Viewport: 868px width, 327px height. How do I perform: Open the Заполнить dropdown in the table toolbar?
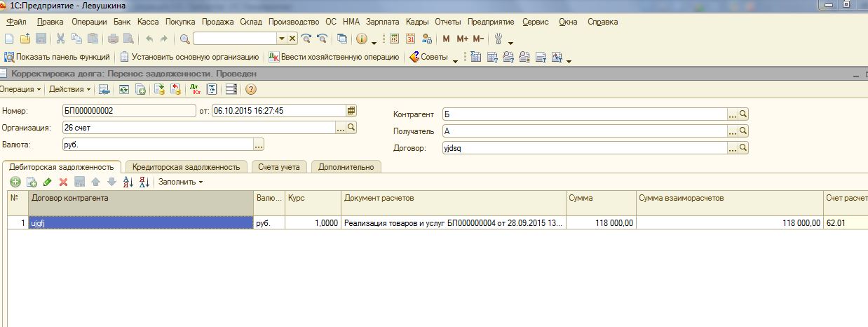[x=180, y=182]
